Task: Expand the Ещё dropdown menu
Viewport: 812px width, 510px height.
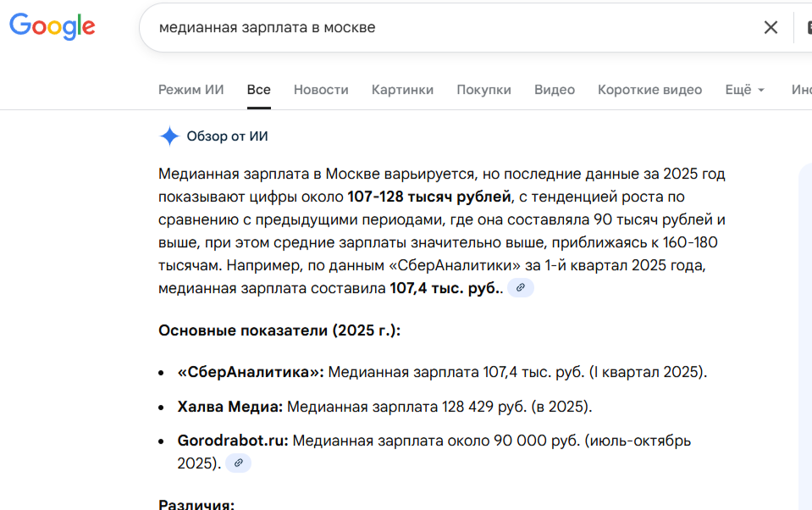Action: pos(744,90)
